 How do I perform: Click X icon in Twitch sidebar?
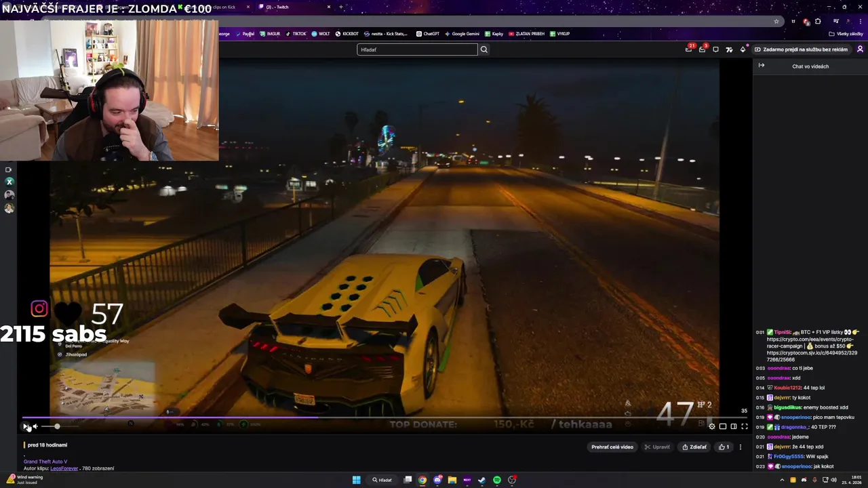point(9,182)
